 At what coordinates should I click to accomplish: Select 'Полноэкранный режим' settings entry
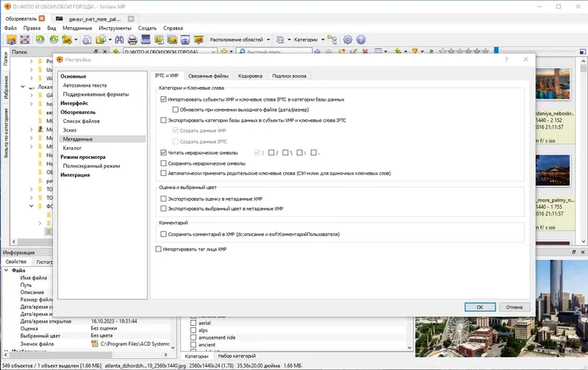pyautogui.click(x=91, y=166)
